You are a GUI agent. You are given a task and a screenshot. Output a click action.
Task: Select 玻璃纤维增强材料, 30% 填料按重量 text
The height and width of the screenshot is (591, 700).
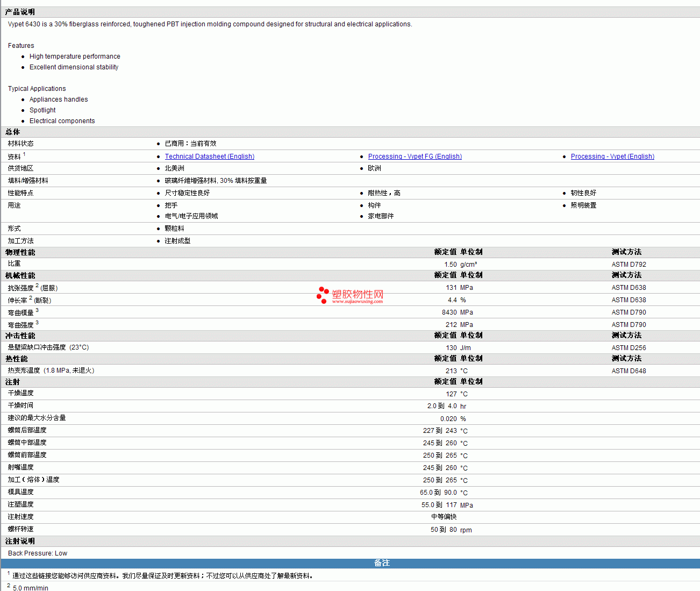pyautogui.click(x=216, y=181)
